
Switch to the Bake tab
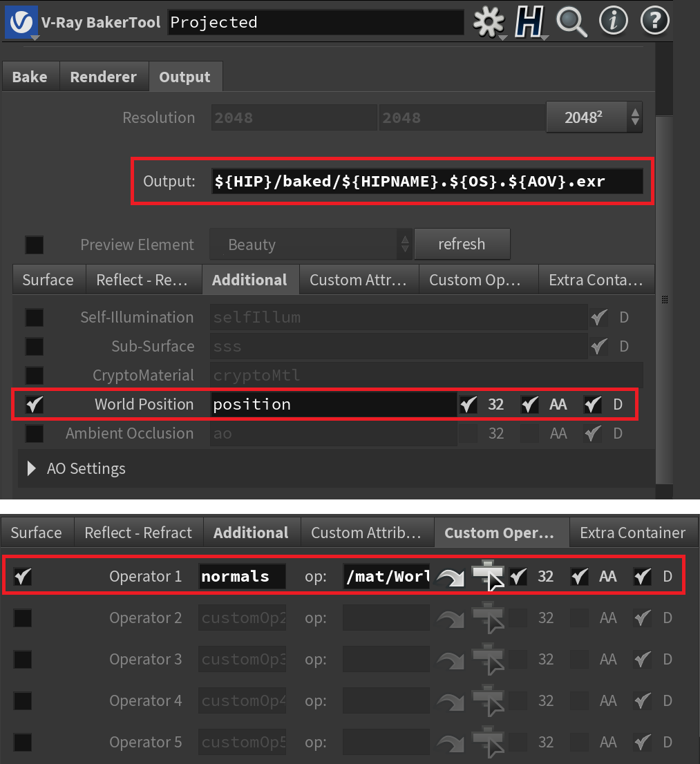pyautogui.click(x=30, y=77)
